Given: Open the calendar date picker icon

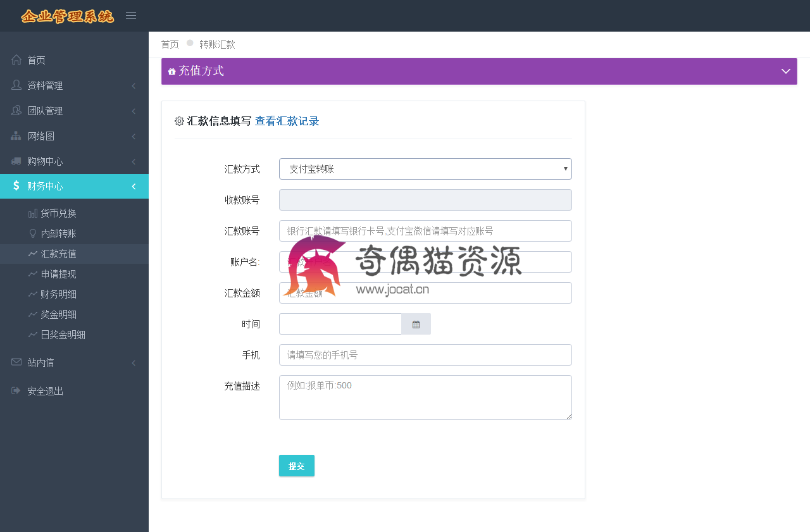Looking at the screenshot, I should click(x=416, y=324).
